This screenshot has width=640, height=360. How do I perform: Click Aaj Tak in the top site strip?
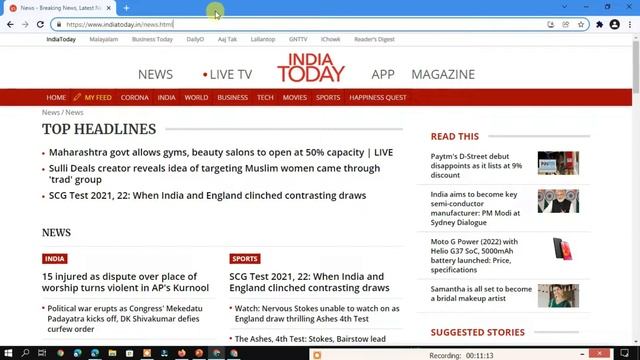tap(227, 39)
